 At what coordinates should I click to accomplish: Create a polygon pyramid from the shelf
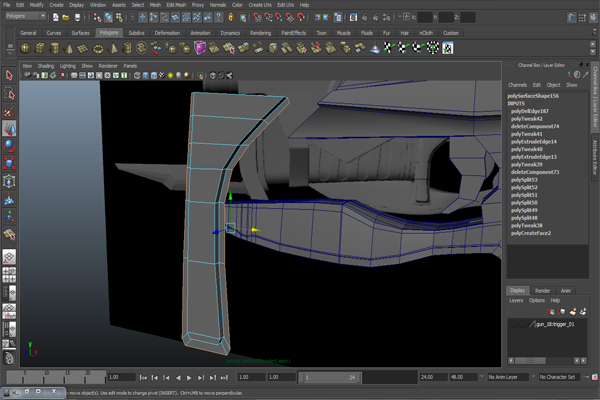tap(113, 48)
